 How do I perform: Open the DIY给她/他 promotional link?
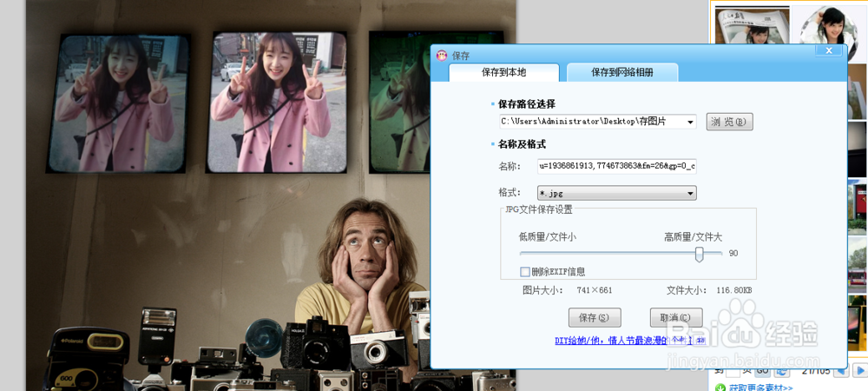tap(630, 340)
